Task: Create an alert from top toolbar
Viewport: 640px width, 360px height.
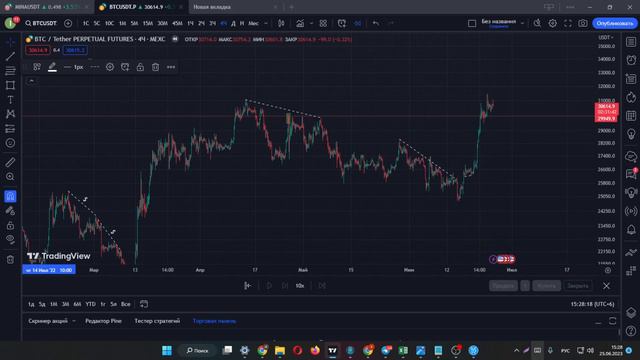Action: (x=342, y=23)
